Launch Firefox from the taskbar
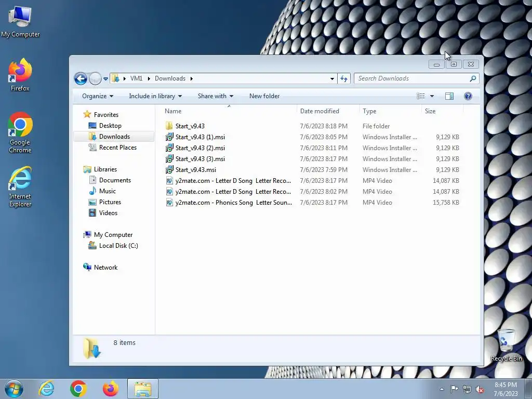Screen dimensions: 532x399 pyautogui.click(x=111, y=389)
